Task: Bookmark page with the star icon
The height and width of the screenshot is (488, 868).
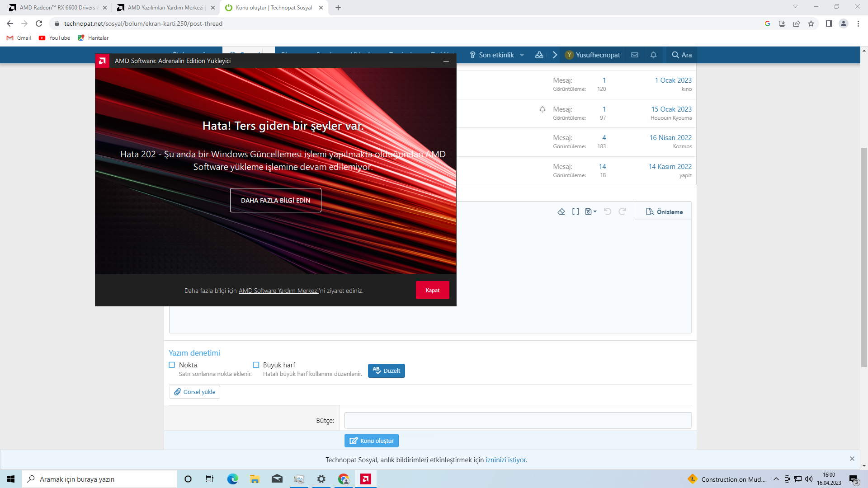Action: coord(811,23)
